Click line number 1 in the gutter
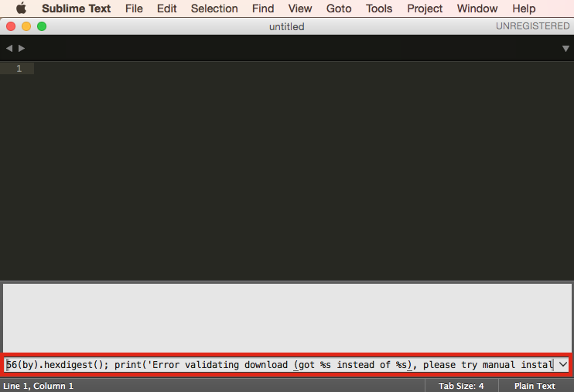This screenshot has width=574, height=392. click(19, 69)
